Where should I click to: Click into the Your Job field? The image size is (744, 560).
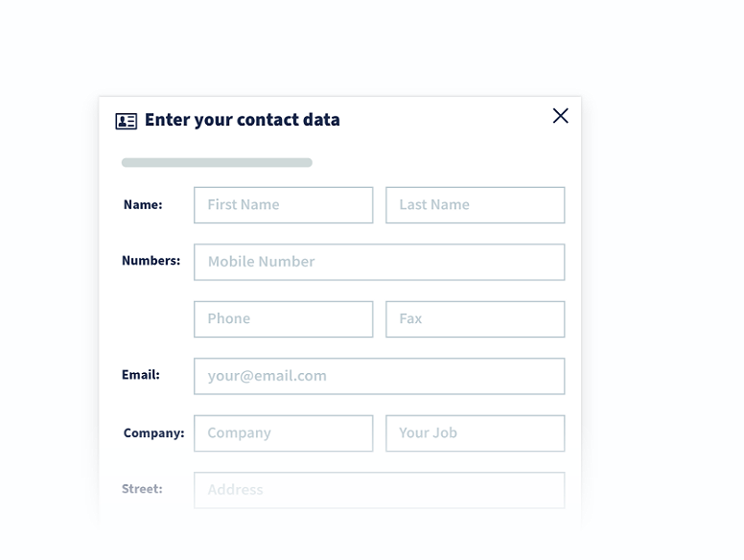click(475, 433)
